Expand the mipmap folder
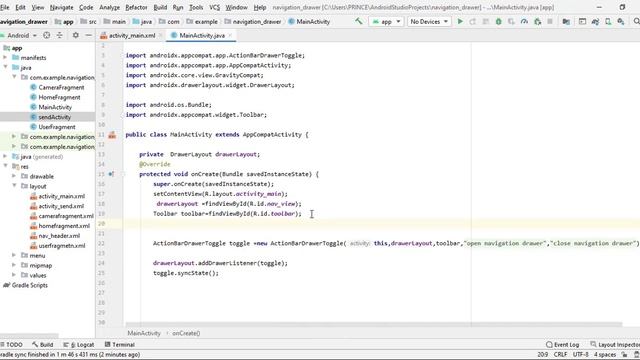This screenshot has height=360, width=640. click(14, 265)
